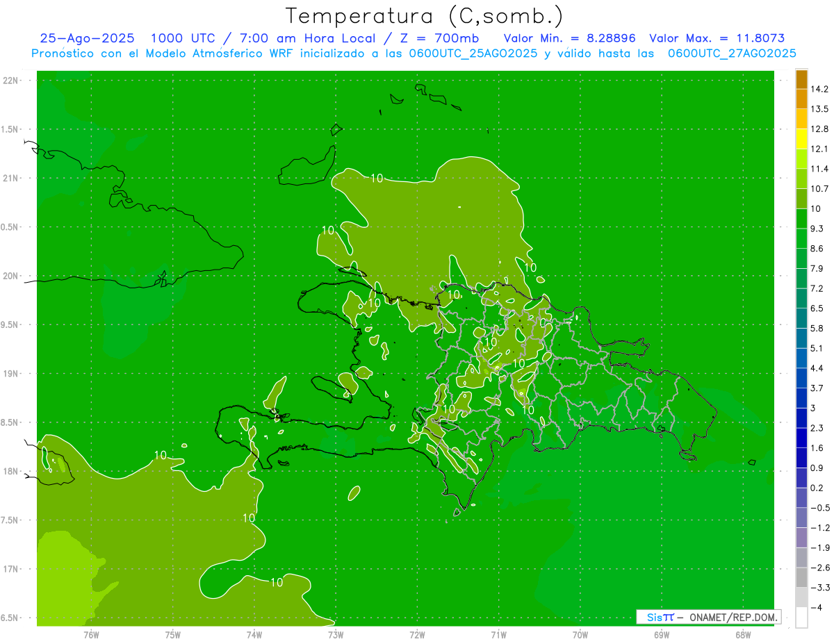Click "0600UTC_27AGO2025" valid-until time
The image size is (834, 644).
pyautogui.click(x=731, y=53)
